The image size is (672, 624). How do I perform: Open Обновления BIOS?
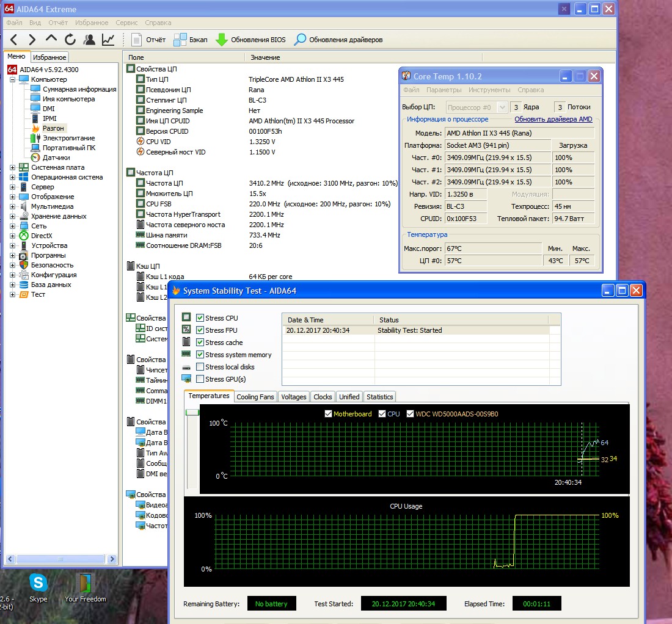(x=250, y=40)
